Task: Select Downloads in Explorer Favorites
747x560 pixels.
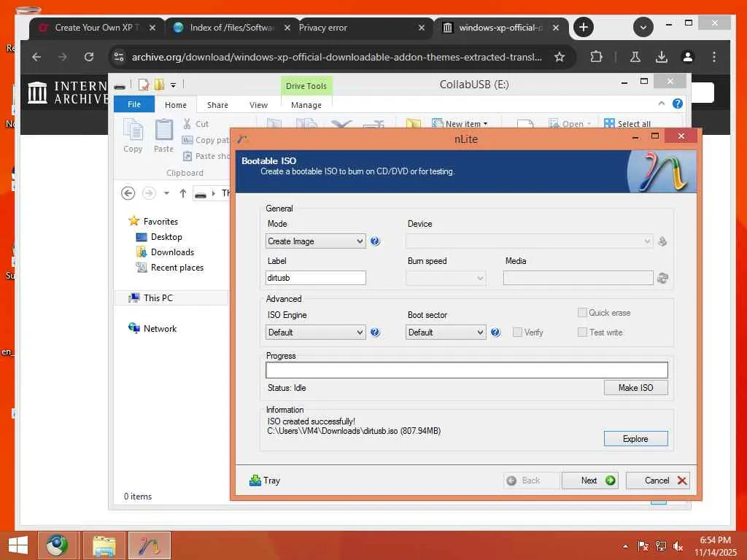Action: point(166,252)
